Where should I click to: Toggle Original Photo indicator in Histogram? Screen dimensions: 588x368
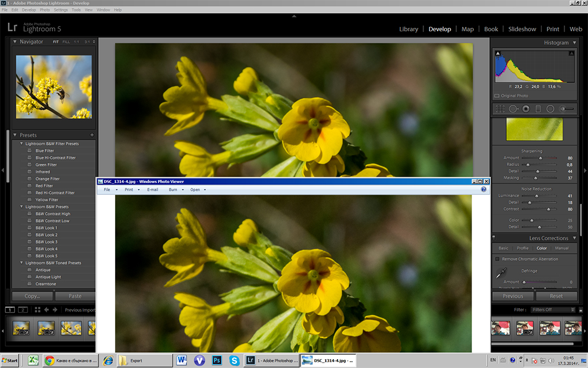click(x=497, y=96)
